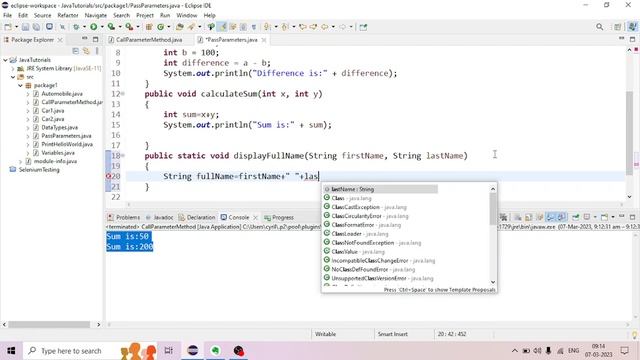
Task: Click the Back navigation arrow in toolbar
Action: (x=324, y=27)
